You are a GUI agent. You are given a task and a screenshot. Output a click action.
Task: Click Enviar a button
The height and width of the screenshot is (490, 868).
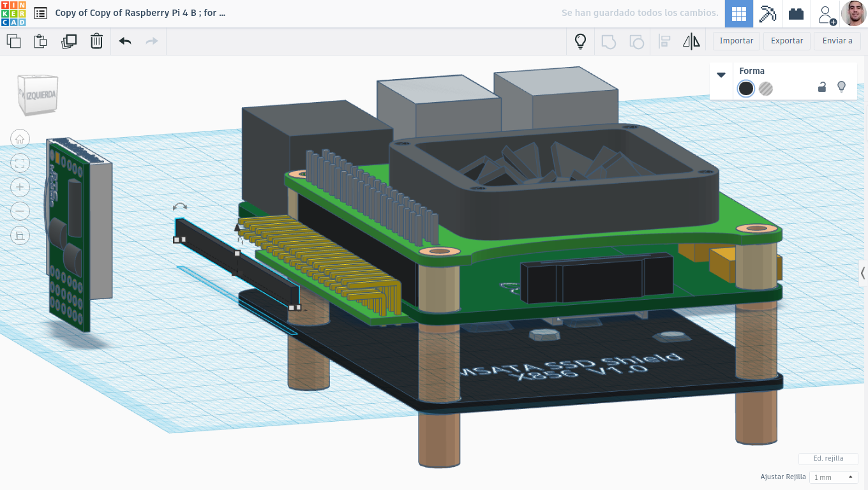(837, 41)
